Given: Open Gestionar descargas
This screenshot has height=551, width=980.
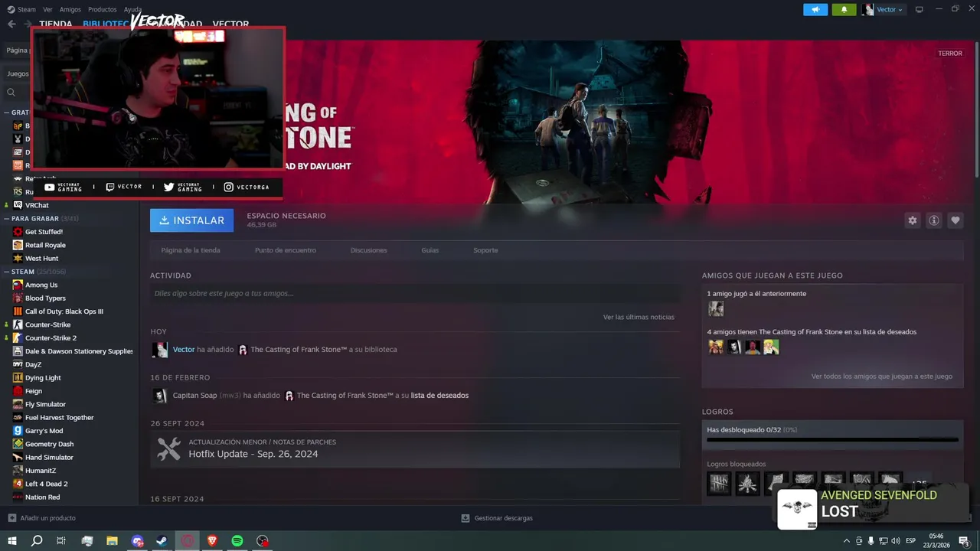Looking at the screenshot, I should 497,518.
